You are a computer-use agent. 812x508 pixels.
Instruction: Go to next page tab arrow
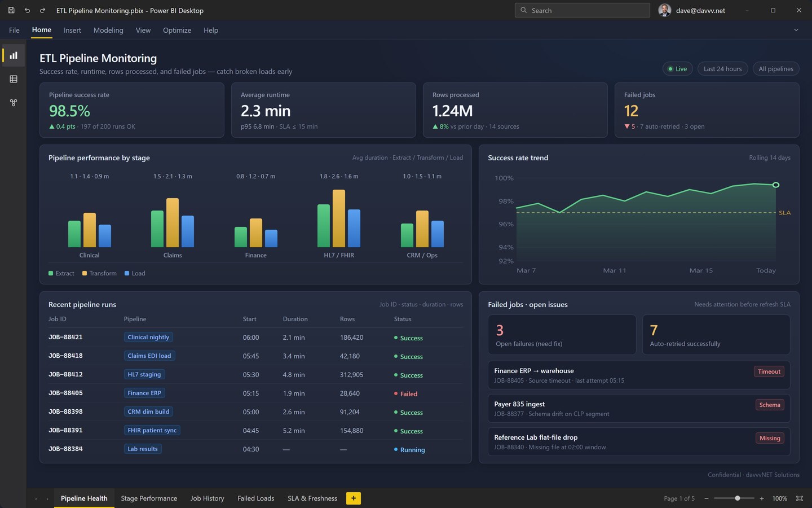click(x=47, y=499)
